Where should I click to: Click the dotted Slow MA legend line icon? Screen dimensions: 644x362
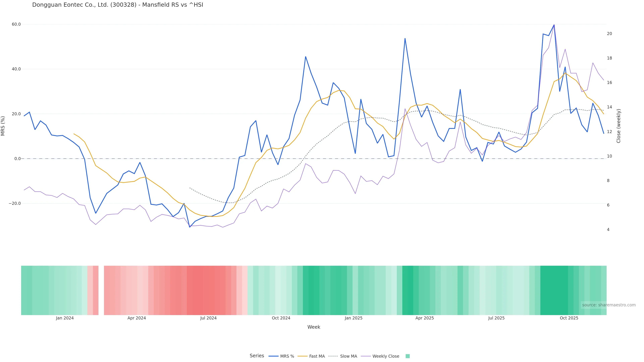pyautogui.click(x=333, y=356)
